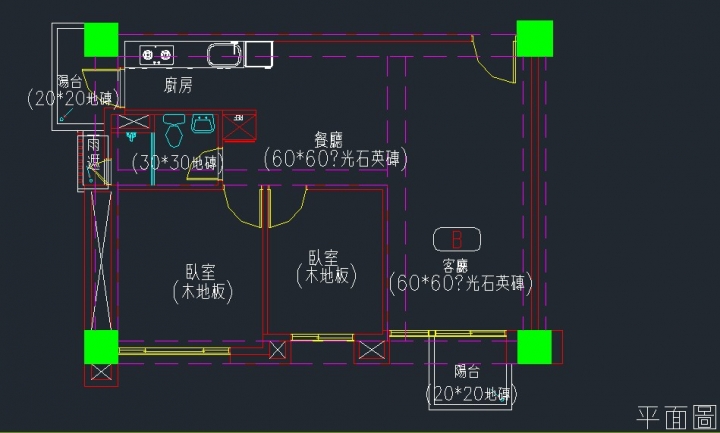
Task: Click the shower head symbol in bathroom
Action: coord(131,136)
